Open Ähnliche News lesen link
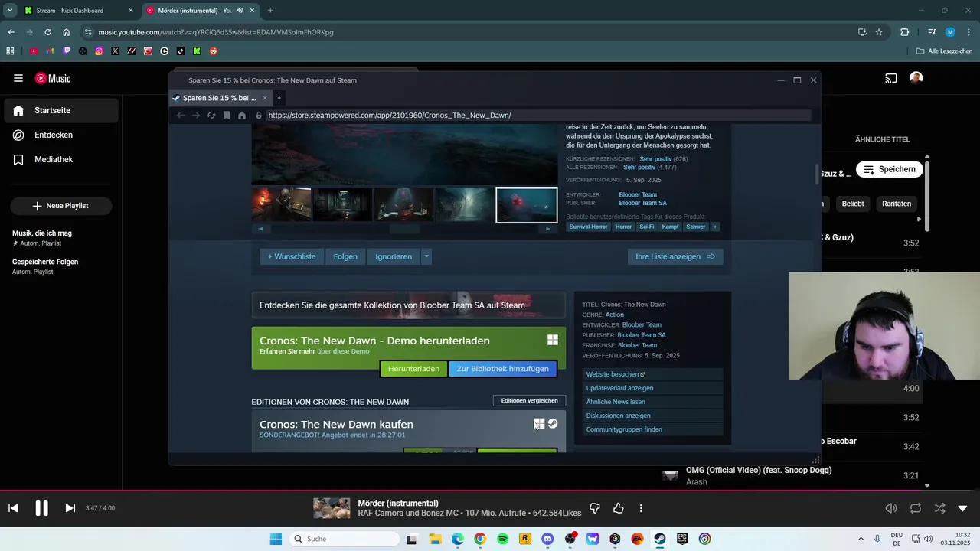 coord(652,402)
